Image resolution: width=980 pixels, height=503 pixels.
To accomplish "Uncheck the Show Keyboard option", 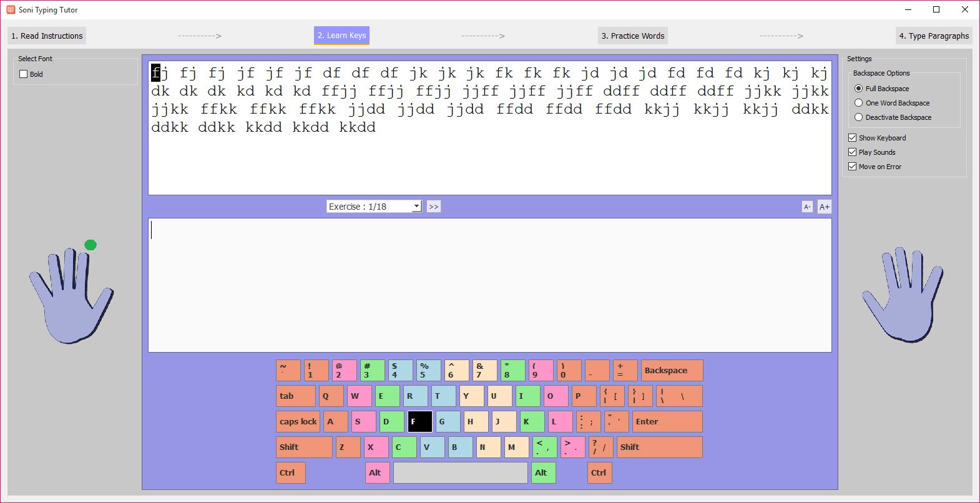I will pos(852,138).
